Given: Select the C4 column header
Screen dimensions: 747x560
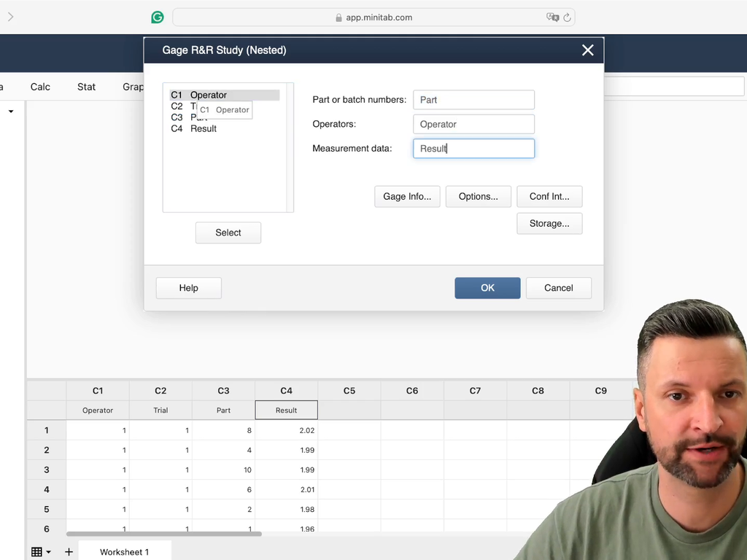Looking at the screenshot, I should click(x=286, y=391).
